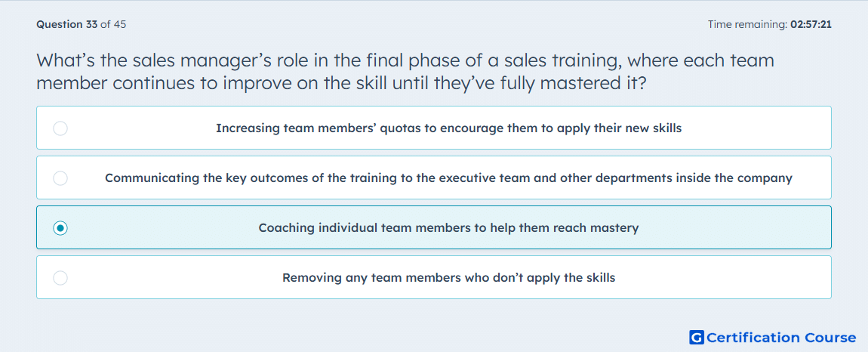This screenshot has width=868, height=352.
Task: Click the bold 'Question 33' counter
Action: (x=67, y=24)
